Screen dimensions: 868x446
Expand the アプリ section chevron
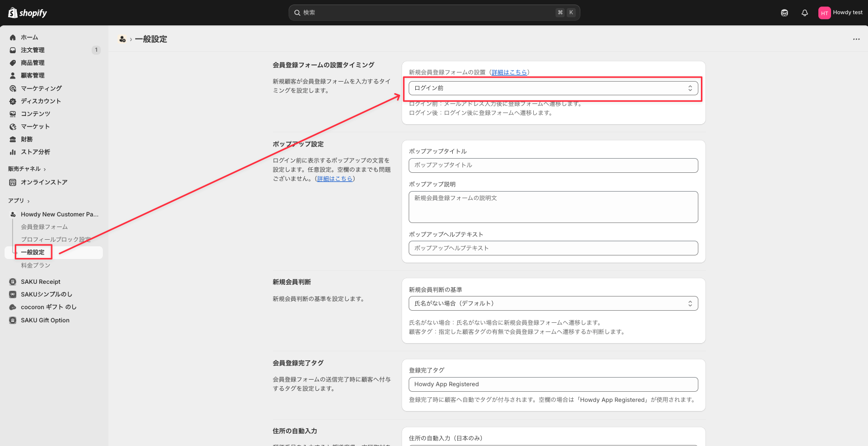pyautogui.click(x=28, y=201)
